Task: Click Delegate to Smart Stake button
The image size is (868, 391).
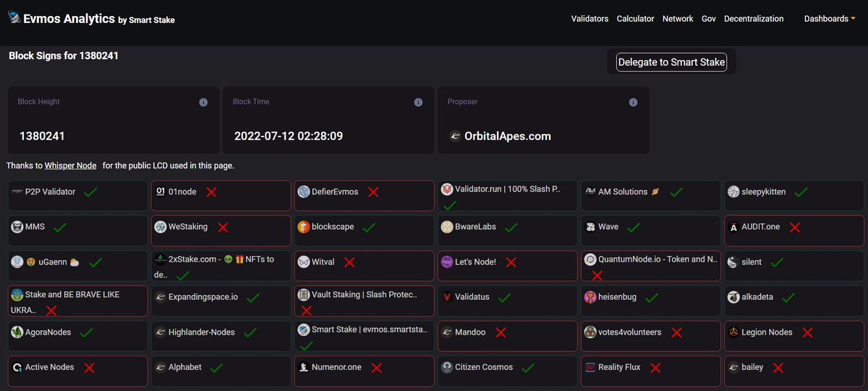Action: tap(671, 62)
